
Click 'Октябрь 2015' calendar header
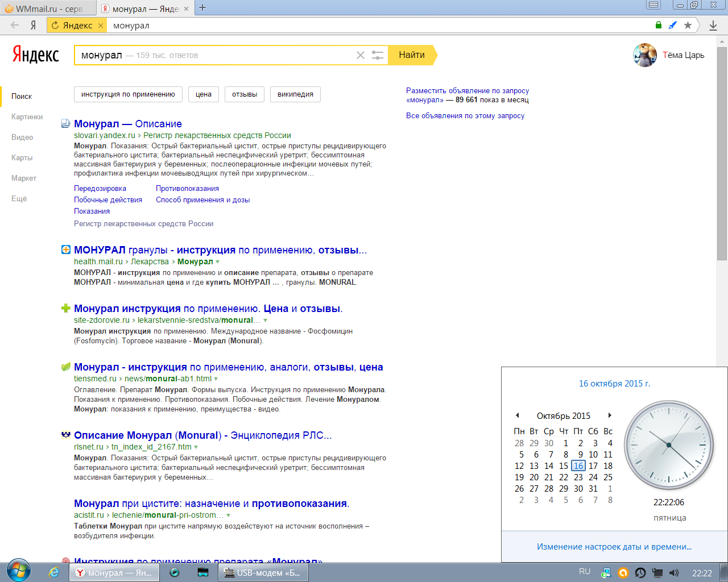pyautogui.click(x=564, y=415)
